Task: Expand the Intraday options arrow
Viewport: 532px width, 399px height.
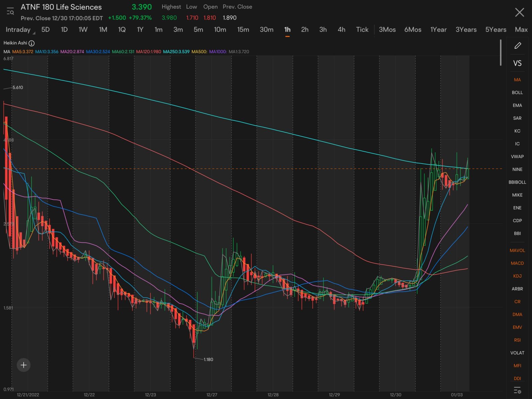Action: coord(34,33)
